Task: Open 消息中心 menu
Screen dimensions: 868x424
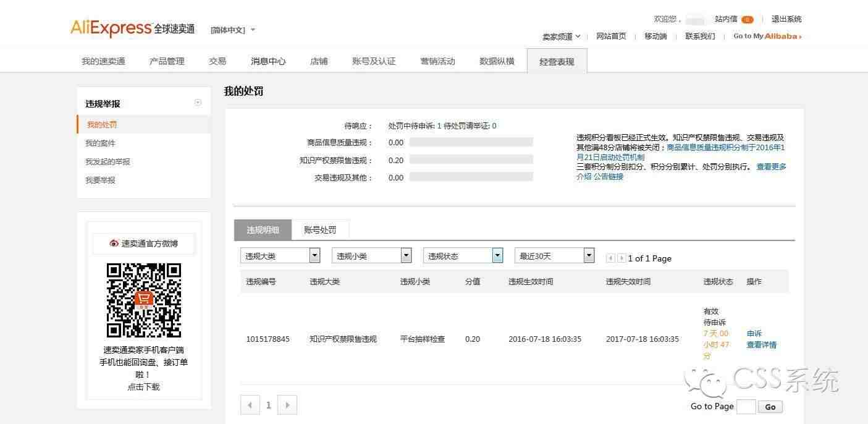Action: click(x=268, y=61)
